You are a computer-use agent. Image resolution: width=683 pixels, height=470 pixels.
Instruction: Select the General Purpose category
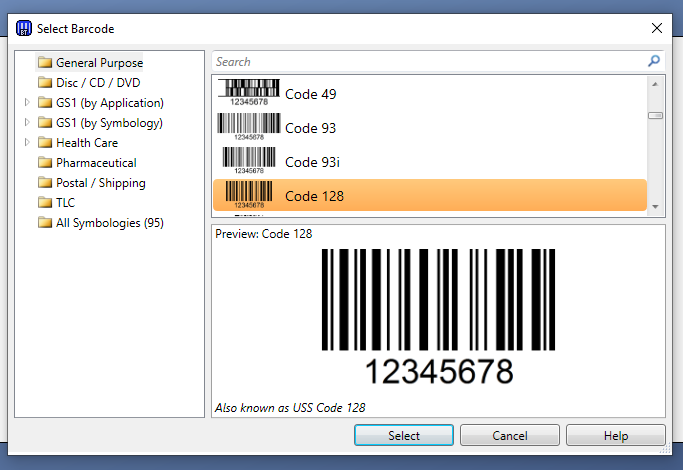[99, 63]
